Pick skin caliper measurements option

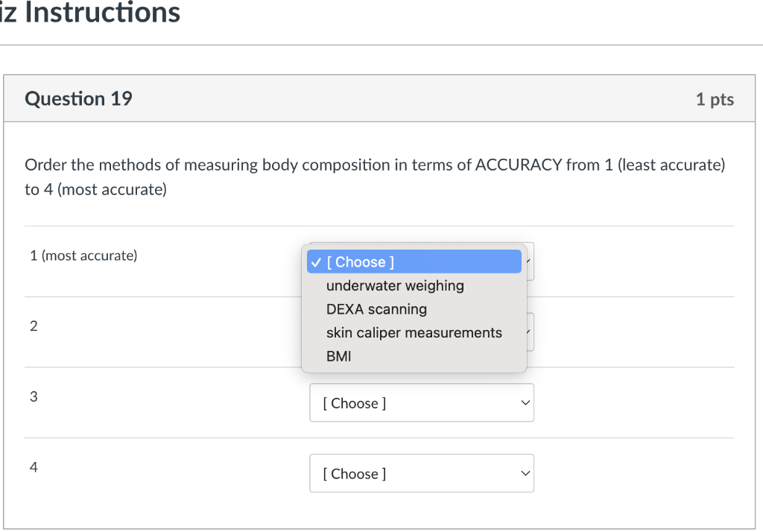(414, 332)
